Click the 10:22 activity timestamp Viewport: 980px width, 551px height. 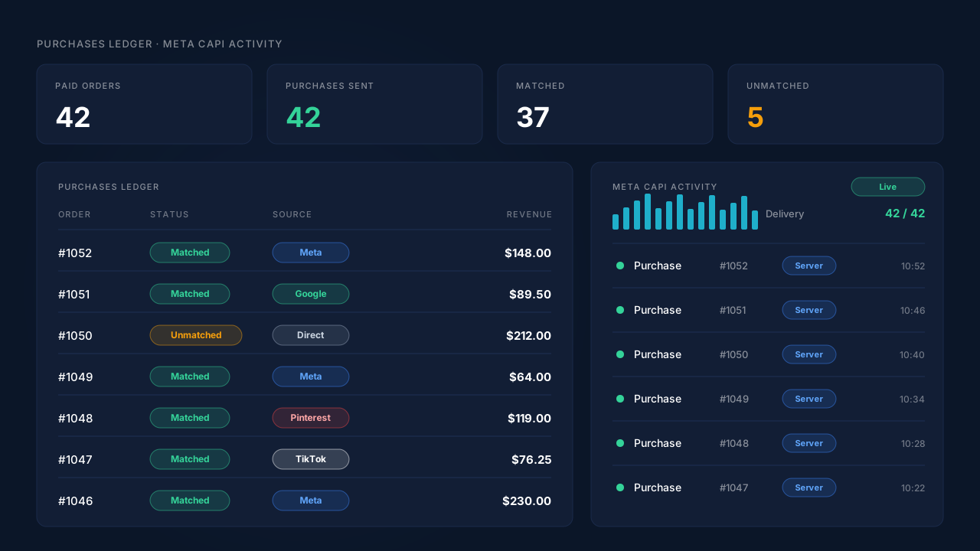coord(913,488)
